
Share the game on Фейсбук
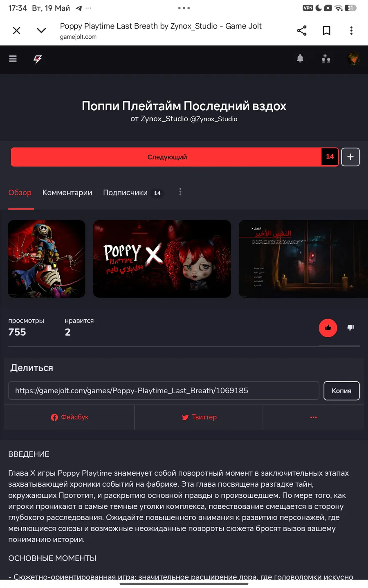pyautogui.click(x=70, y=417)
